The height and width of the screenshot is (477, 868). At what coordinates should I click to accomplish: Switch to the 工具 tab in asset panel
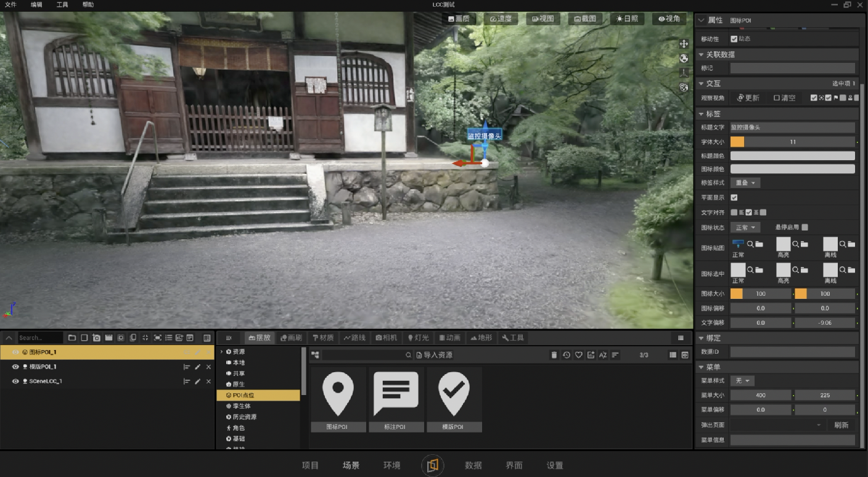[513, 338]
